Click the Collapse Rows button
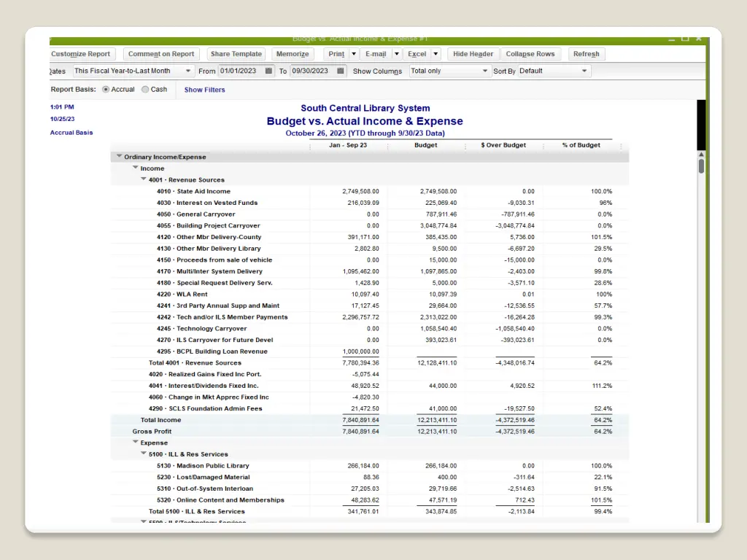This screenshot has width=747, height=560. pos(530,54)
